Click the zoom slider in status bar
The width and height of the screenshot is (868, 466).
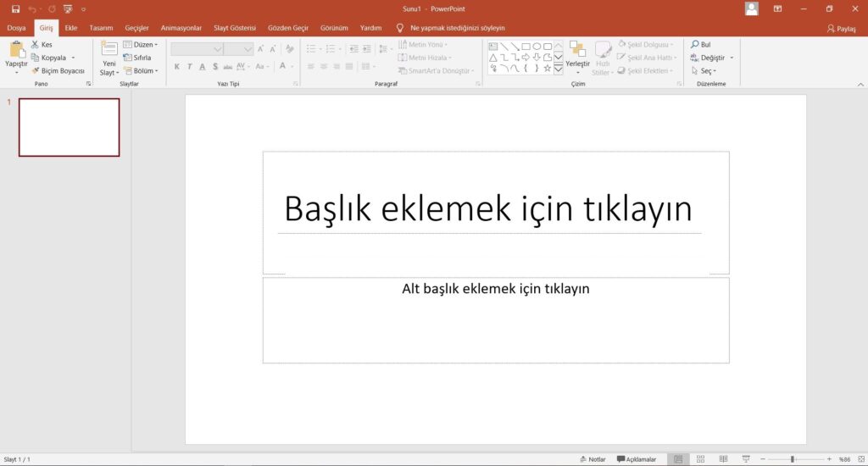(x=793, y=459)
